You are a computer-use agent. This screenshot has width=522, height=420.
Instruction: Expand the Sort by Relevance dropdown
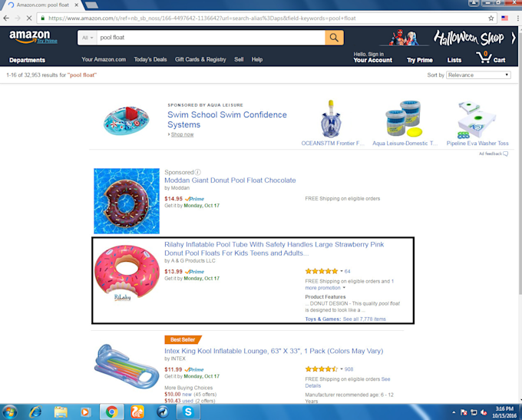coord(478,75)
